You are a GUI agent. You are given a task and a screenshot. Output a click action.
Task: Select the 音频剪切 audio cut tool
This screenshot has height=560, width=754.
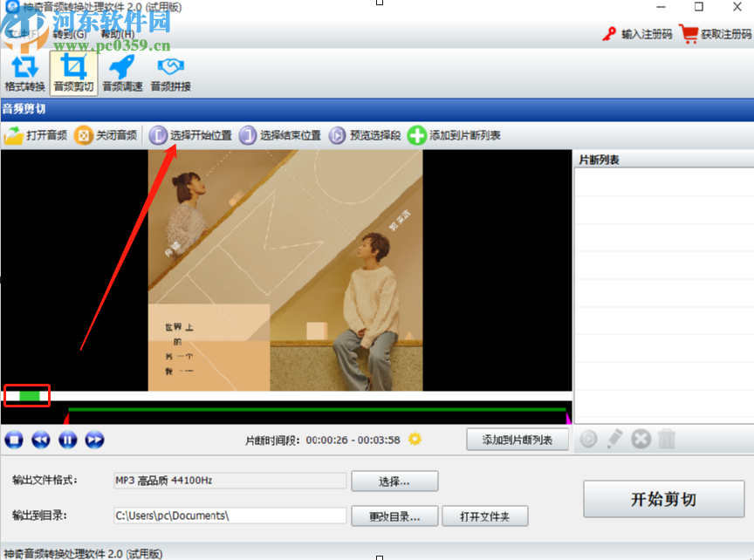pos(73,73)
